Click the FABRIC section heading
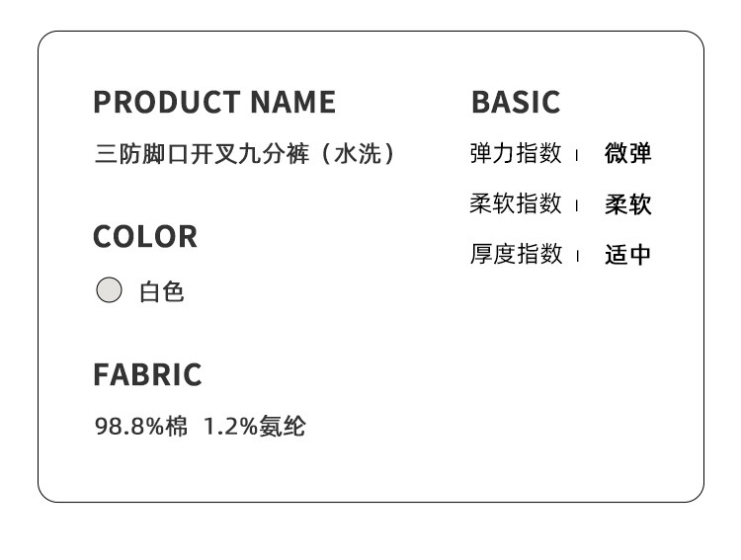The width and height of the screenshot is (741, 560). tap(147, 374)
